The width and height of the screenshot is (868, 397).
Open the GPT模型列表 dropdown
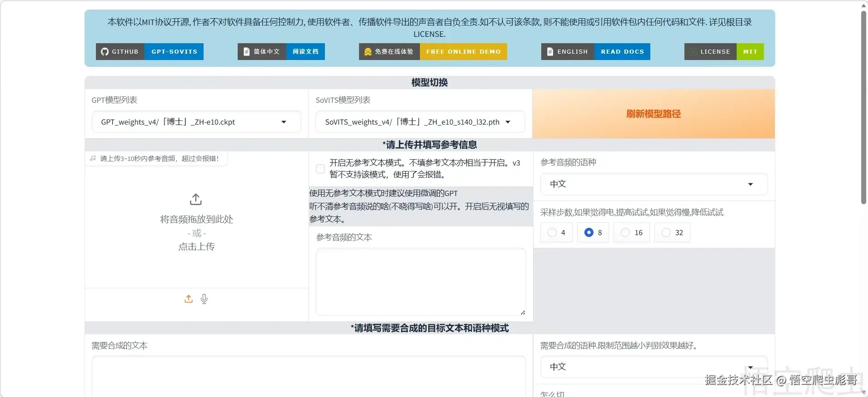tap(196, 122)
